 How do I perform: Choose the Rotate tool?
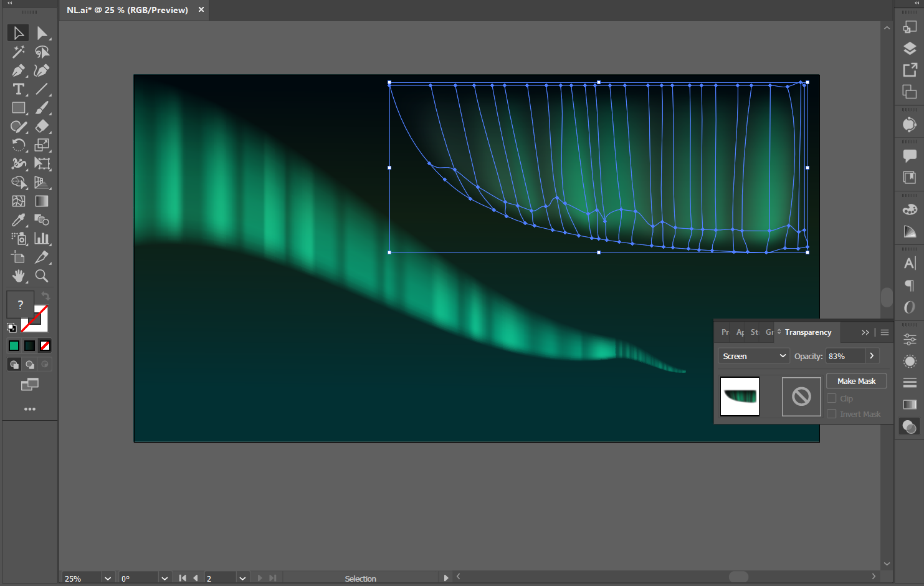coord(18,145)
